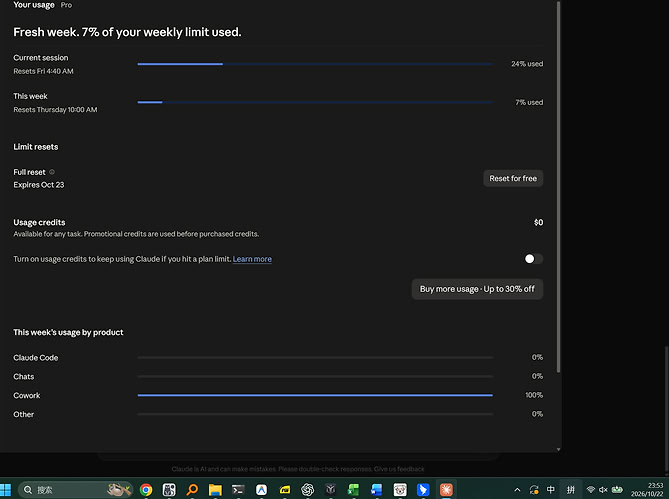Click the orange magnifier search app icon
669x499 pixels.
(192, 490)
